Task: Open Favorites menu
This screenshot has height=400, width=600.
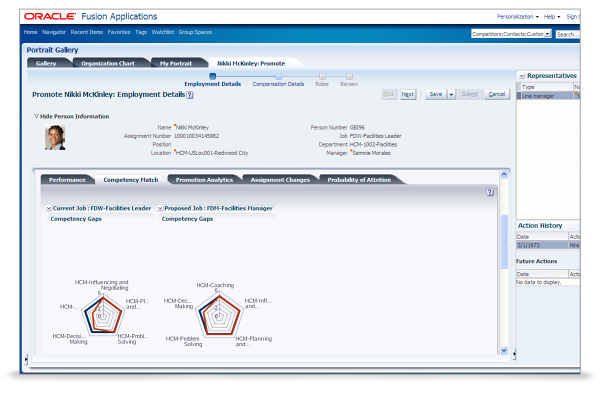Action: [119, 32]
